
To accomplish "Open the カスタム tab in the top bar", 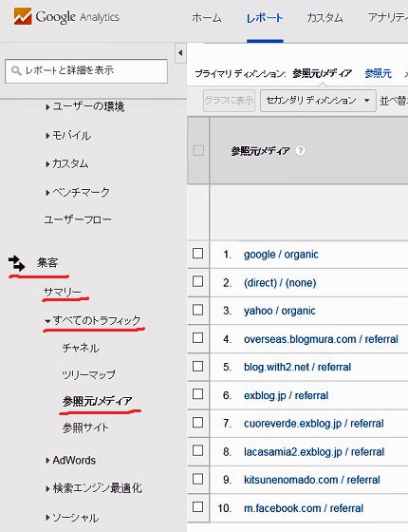I will 325,18.
